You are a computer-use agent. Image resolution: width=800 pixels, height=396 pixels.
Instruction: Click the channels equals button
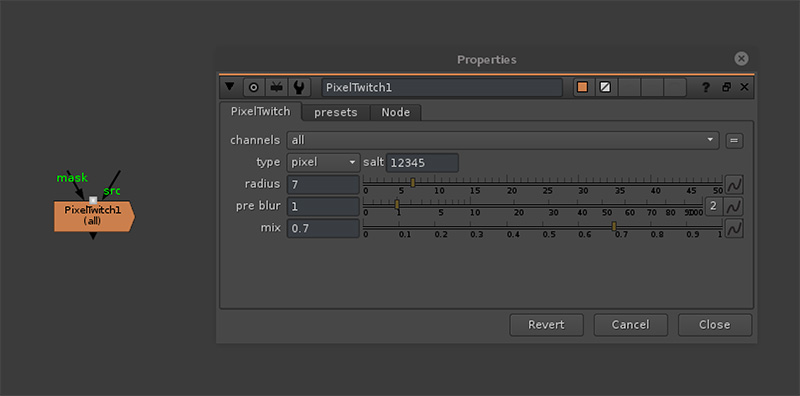(x=734, y=141)
